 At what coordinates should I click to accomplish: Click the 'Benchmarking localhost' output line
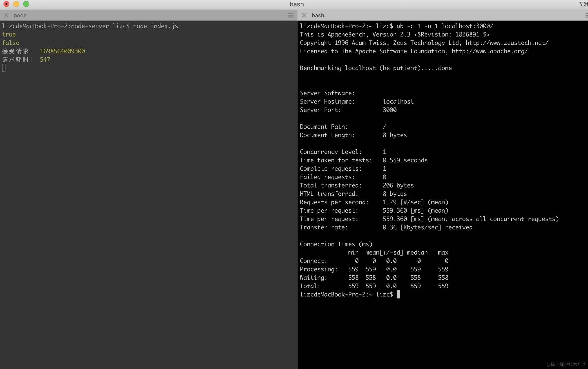tap(376, 68)
